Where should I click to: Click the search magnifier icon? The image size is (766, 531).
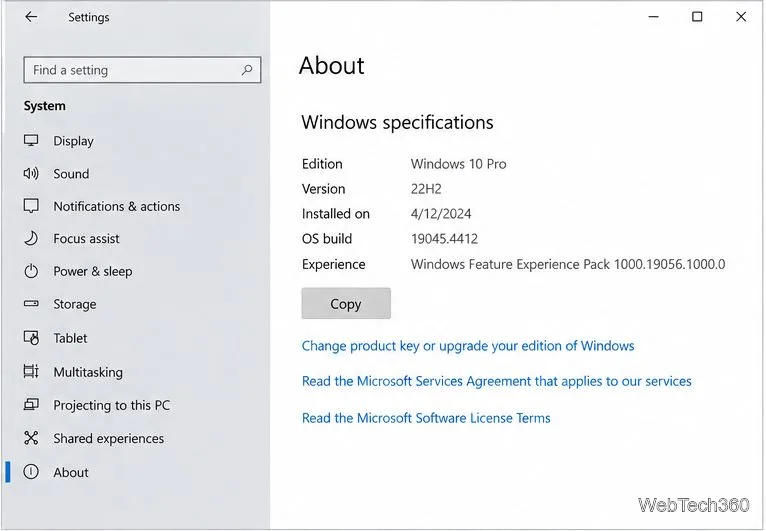point(247,70)
